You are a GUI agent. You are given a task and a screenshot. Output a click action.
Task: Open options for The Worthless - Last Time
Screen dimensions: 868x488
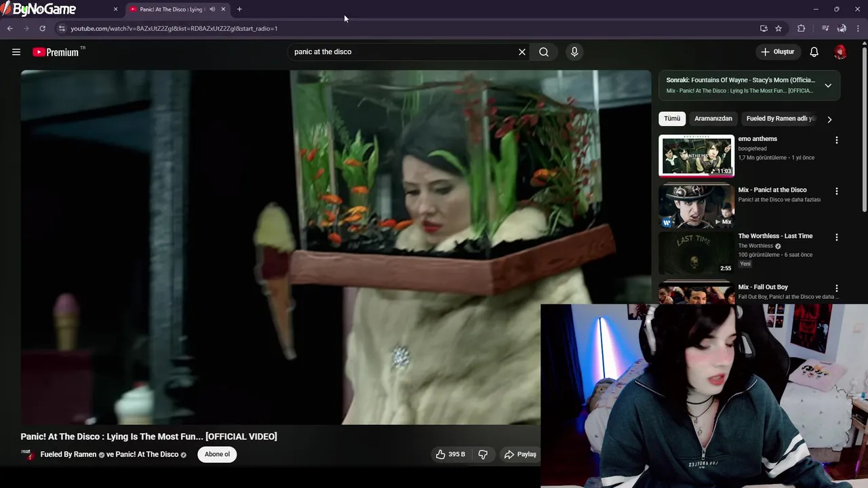point(836,237)
